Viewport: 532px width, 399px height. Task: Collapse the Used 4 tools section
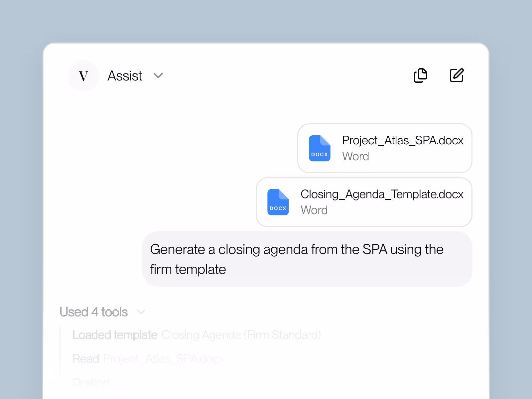point(141,312)
